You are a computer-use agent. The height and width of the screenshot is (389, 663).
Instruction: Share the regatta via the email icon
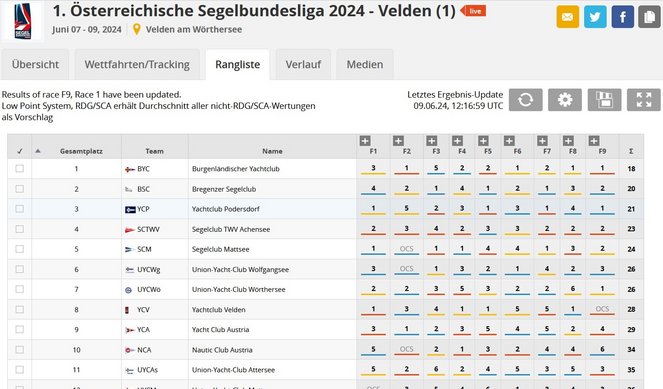pyautogui.click(x=567, y=17)
